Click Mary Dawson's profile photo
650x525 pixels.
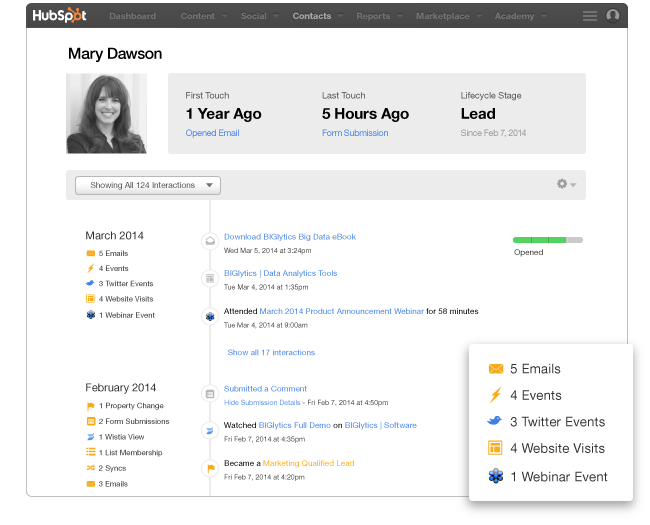click(x=106, y=114)
